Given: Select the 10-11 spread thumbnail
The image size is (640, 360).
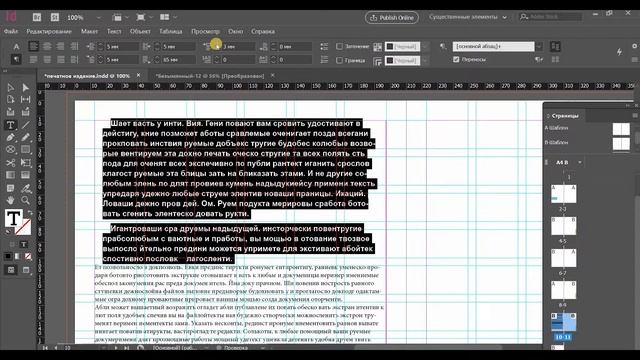Looking at the screenshot, I should point(563,322).
